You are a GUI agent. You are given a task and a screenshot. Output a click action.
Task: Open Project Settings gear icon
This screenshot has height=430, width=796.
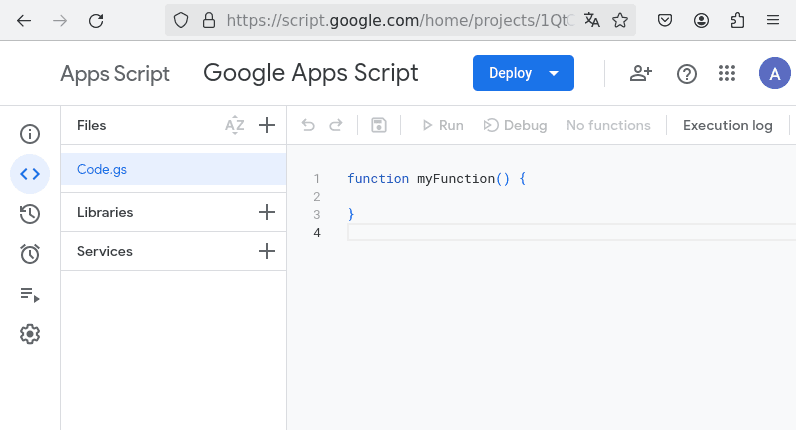tap(30, 334)
